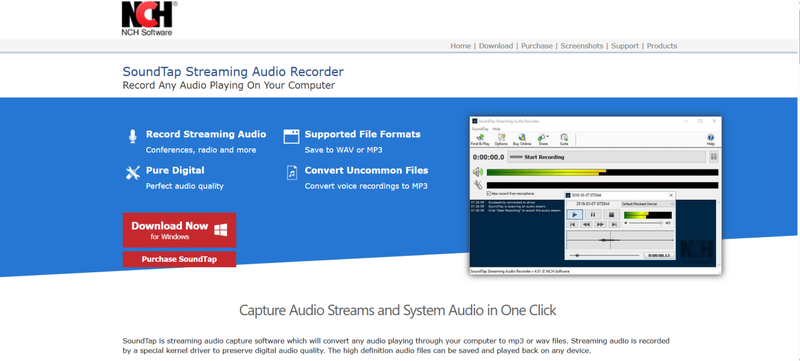Click the crossed tools icon beside Pure Digital
The width and height of the screenshot is (800, 361).
133,172
